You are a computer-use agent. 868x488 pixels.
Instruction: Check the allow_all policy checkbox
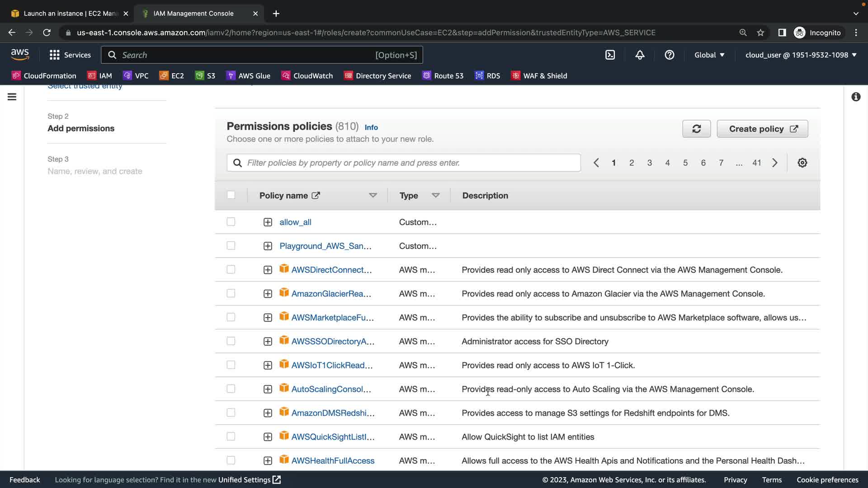(231, 222)
